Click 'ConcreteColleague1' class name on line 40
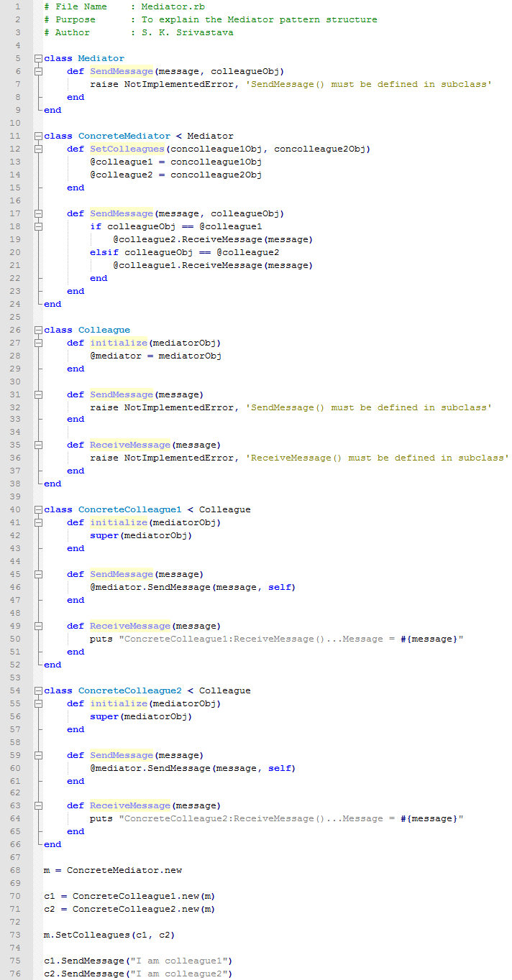This screenshot has height=980, width=512. coord(130,509)
